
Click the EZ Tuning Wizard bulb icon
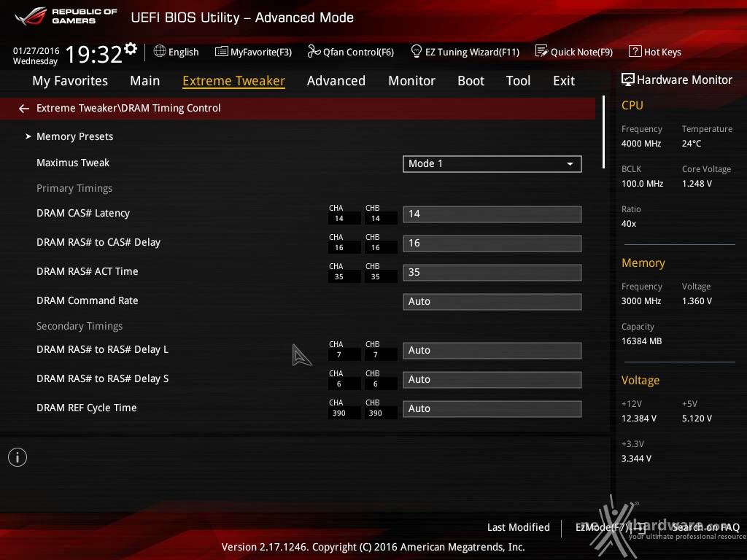click(416, 51)
